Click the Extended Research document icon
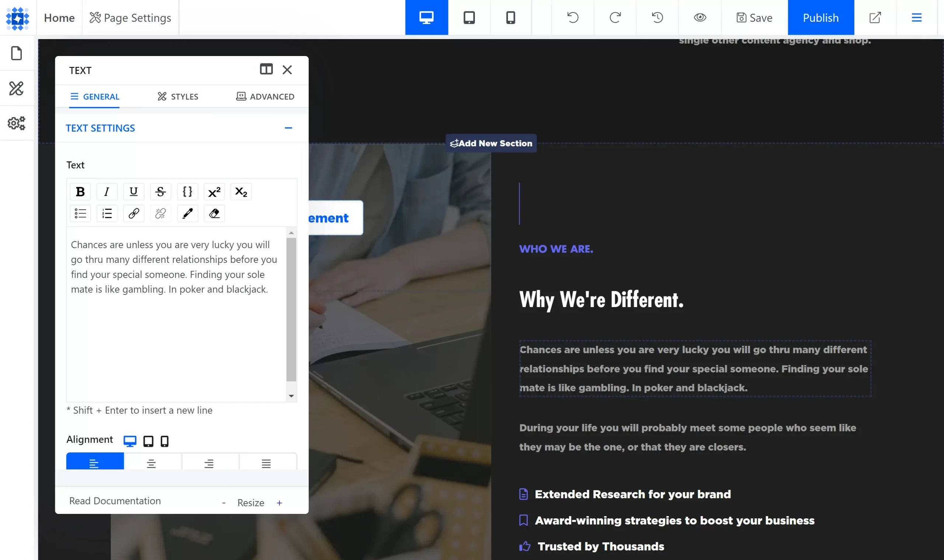944x560 pixels. (524, 494)
